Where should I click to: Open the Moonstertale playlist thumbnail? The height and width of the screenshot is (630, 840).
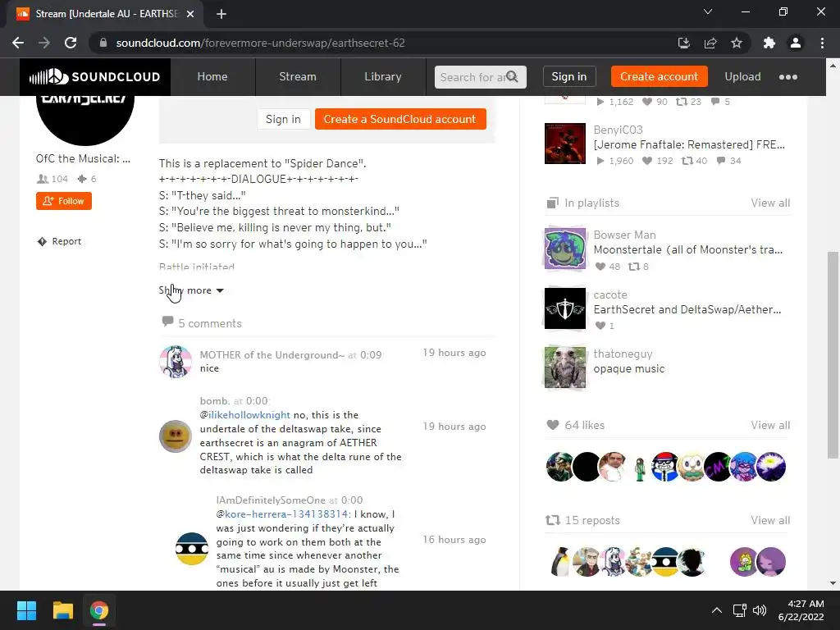click(565, 249)
